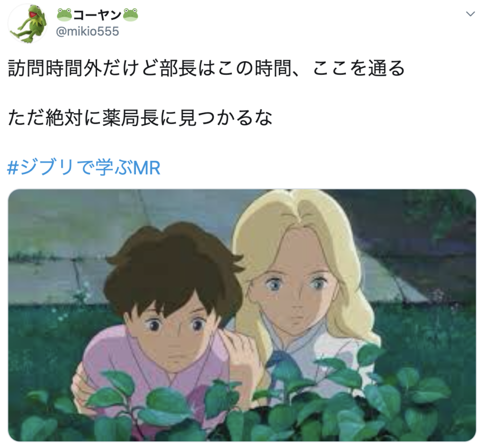Click the frog emoji before コーヤン

64,15
